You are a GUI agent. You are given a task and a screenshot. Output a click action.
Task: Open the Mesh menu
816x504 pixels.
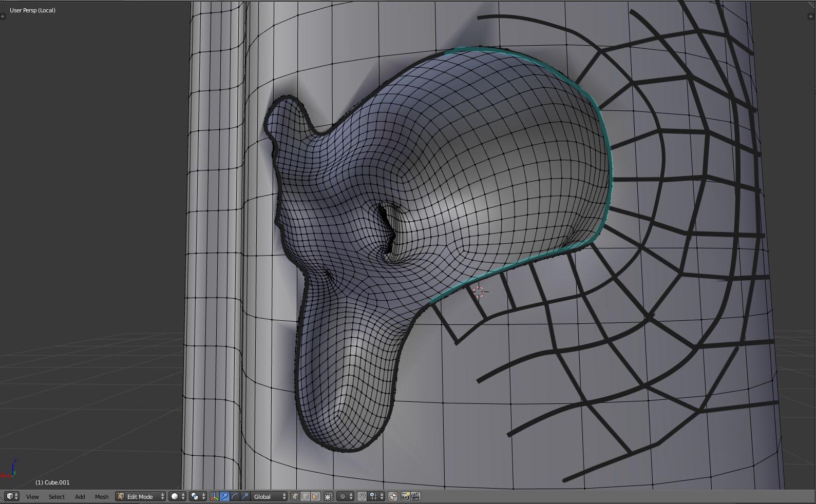[102, 497]
